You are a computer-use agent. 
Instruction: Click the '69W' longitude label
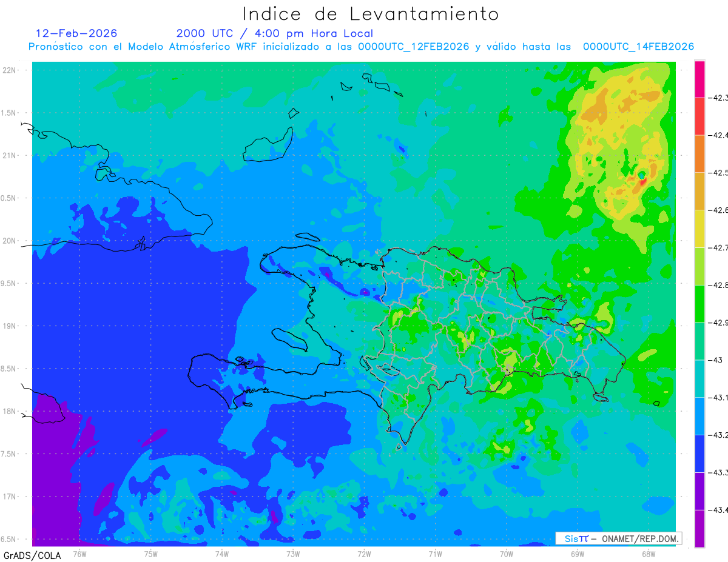[x=577, y=554]
